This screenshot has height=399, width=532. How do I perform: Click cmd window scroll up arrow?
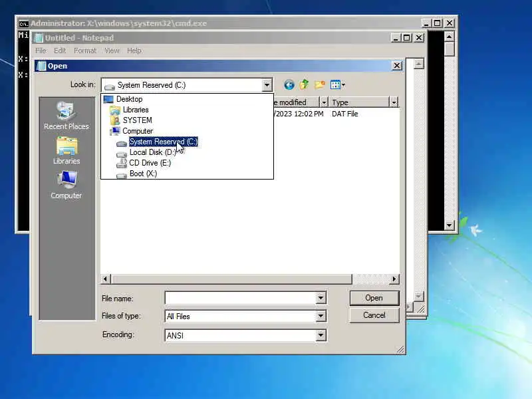[450, 37]
